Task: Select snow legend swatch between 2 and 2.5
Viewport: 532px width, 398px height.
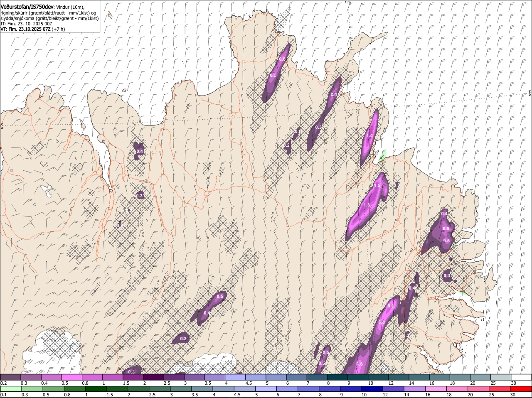Action: 153,377
